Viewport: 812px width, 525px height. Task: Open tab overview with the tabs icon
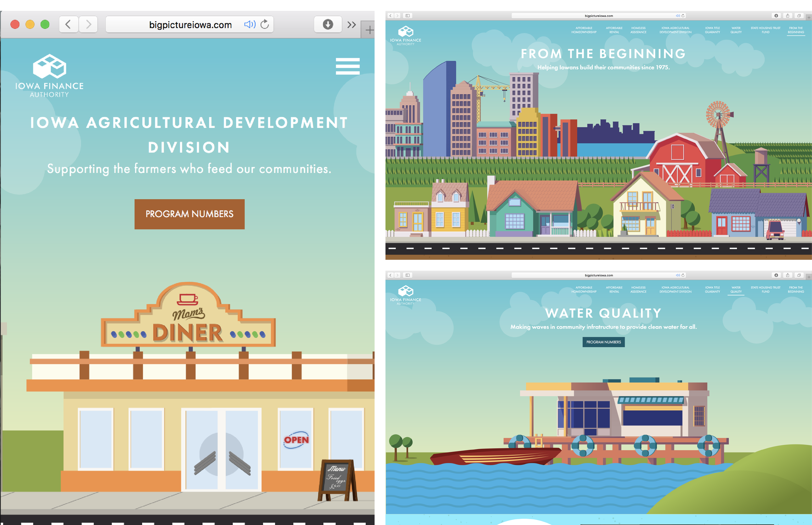pos(800,15)
